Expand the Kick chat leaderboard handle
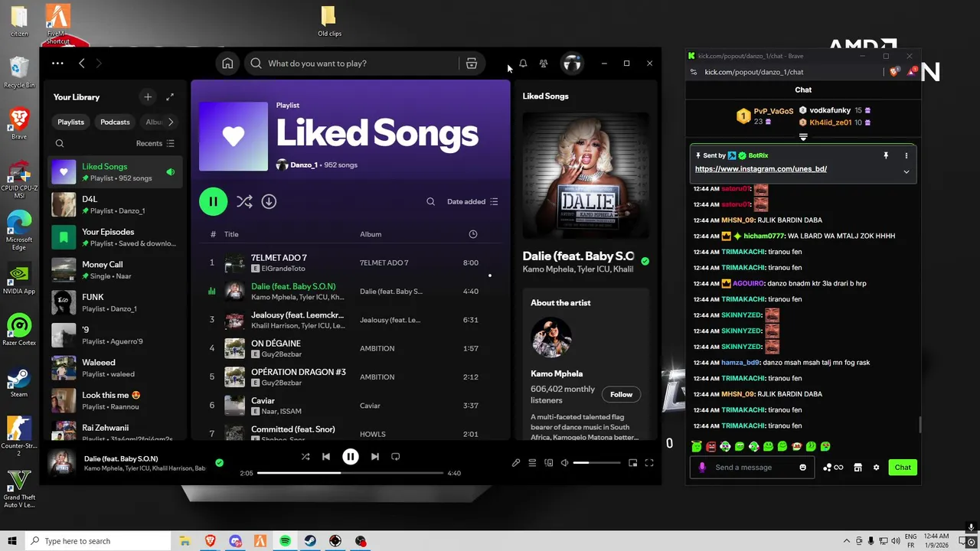The height and width of the screenshot is (551, 980). 803,137
